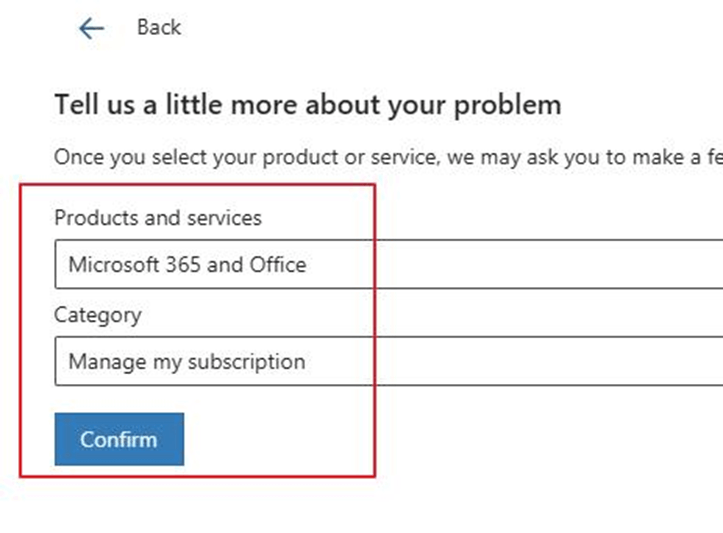Click the Products and services label
723x533 pixels.
[158, 218]
